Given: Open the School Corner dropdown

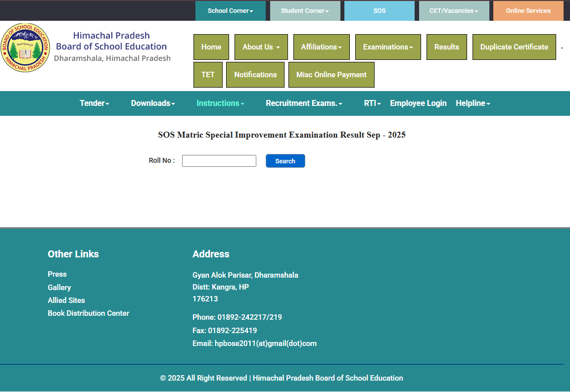Looking at the screenshot, I should coord(230,11).
